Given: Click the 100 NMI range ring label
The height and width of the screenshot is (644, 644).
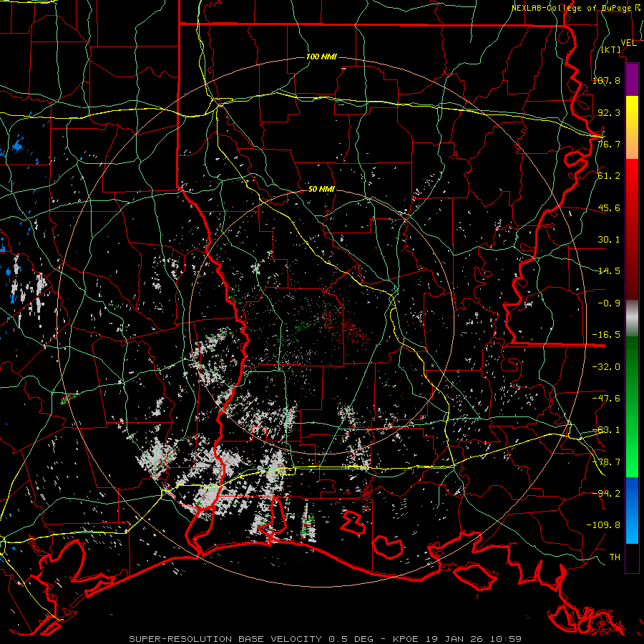Looking at the screenshot, I should [x=321, y=57].
